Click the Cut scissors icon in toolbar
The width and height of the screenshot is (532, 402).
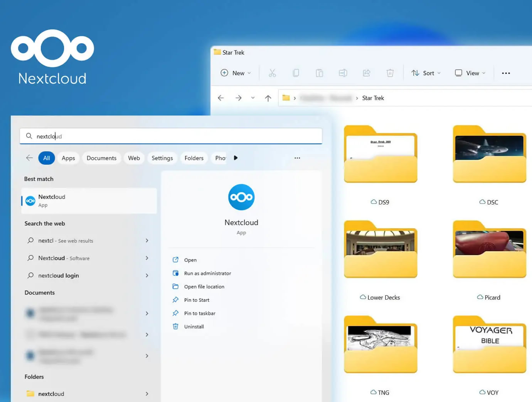tap(272, 73)
